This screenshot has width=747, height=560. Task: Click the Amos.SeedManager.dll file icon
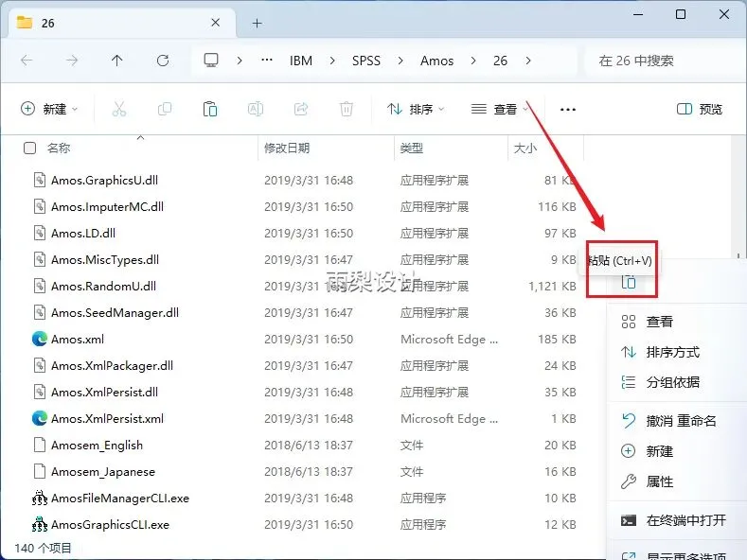pos(40,312)
